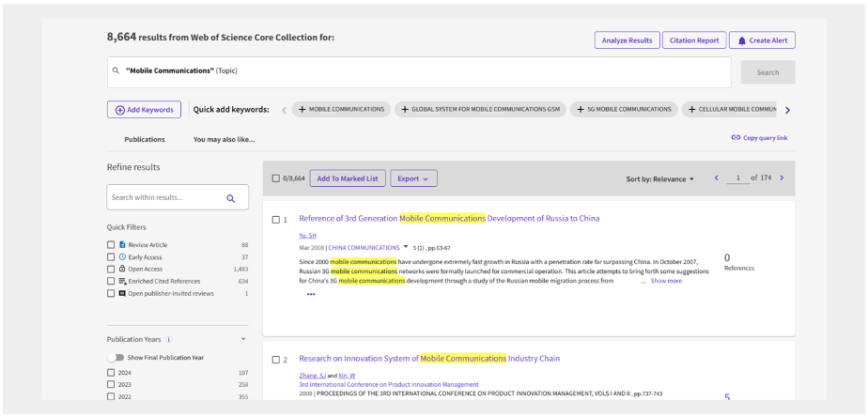This screenshot has width=868, height=417.
Task: Expand the abstract with Show more
Action: coord(666,281)
